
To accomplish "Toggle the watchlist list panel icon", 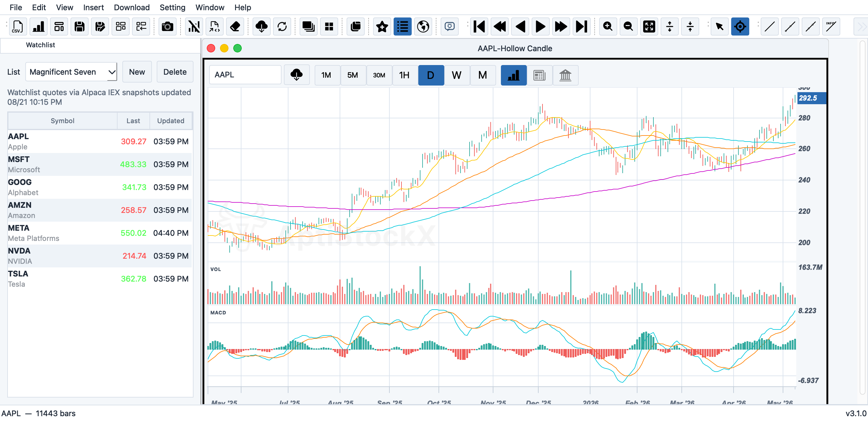I will tap(403, 27).
